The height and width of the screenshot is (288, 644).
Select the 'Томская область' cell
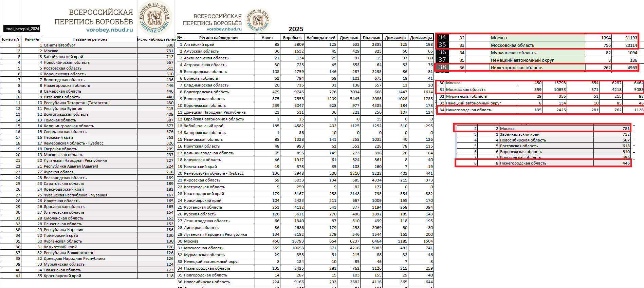(90, 120)
